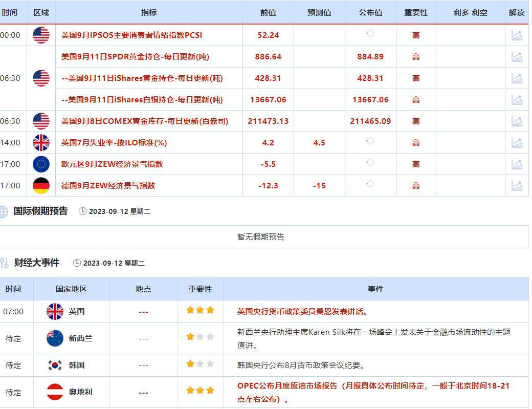Image resolution: width=532 pixels, height=409 pixels.
Task: Select the New Zealand flag icon
Action: [54, 338]
